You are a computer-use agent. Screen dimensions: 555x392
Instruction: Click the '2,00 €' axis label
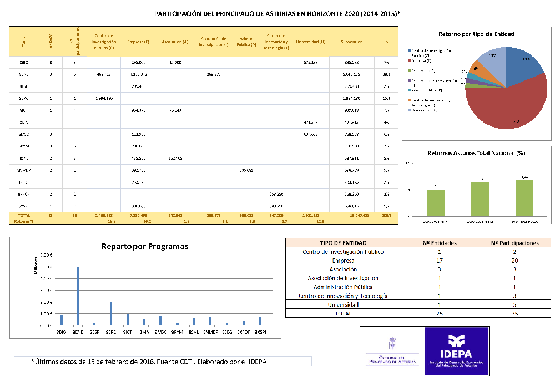(x=47, y=302)
